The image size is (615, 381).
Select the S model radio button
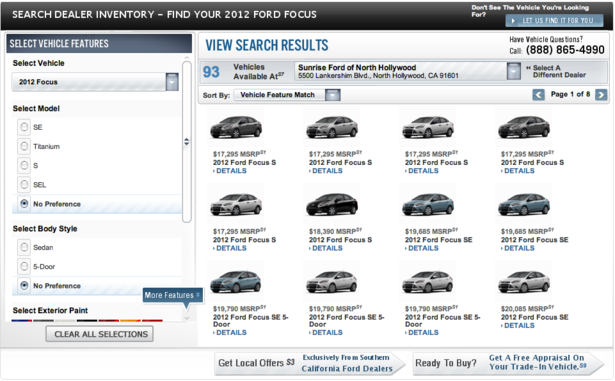pos(24,165)
